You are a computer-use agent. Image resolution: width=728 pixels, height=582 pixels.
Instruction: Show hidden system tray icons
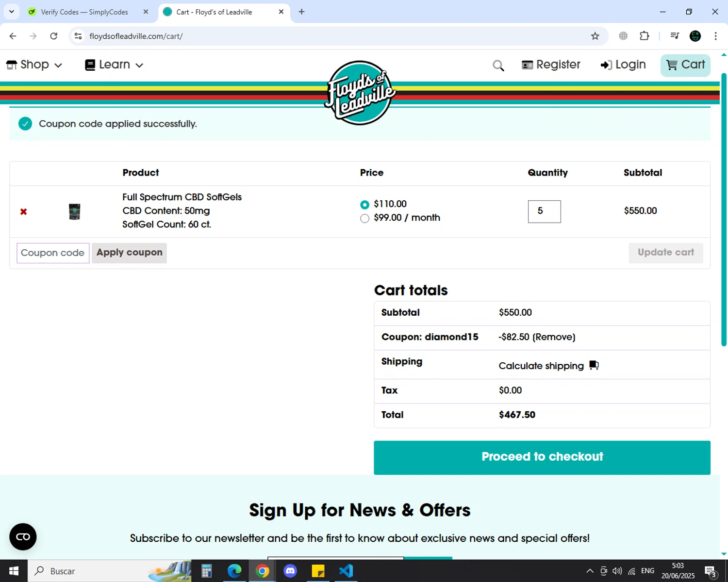coord(590,571)
